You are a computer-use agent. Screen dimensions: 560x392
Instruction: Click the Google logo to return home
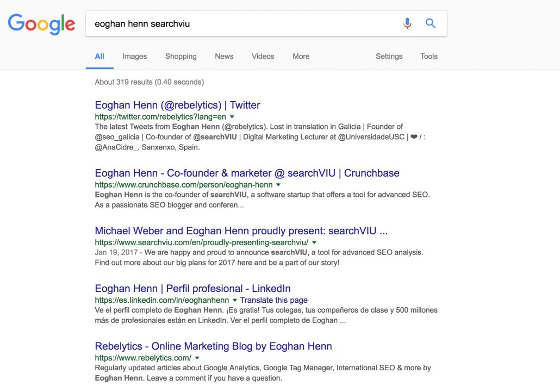point(41,23)
